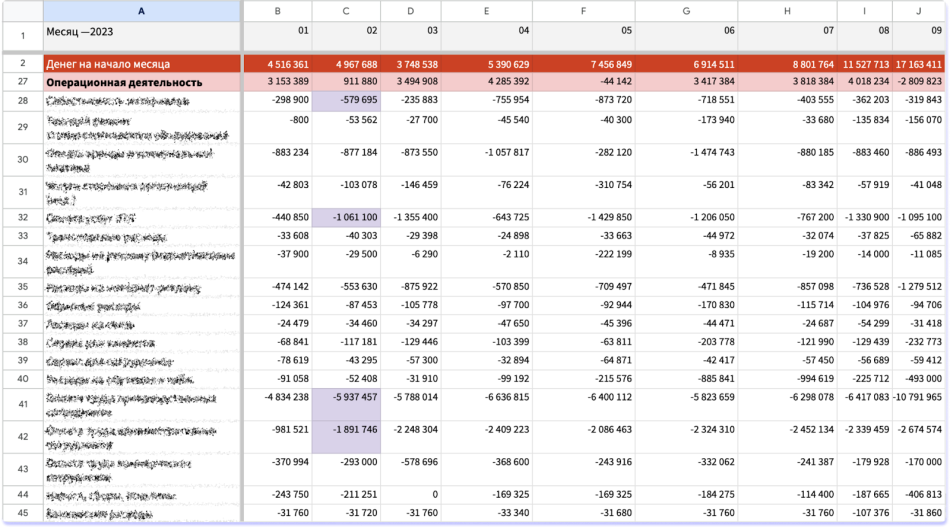
Task: Select highlighted cell -1 061 100
Action: point(346,217)
